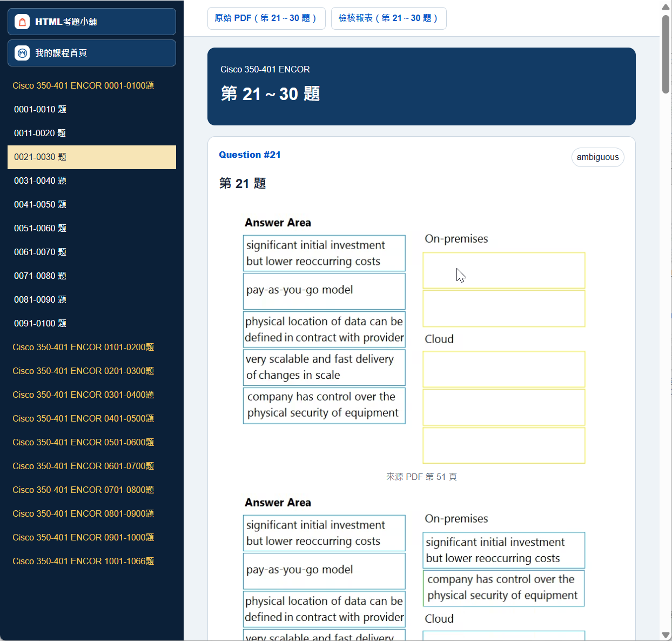
Task: Open the HTML考題小舖 home button
Action: [x=92, y=22]
